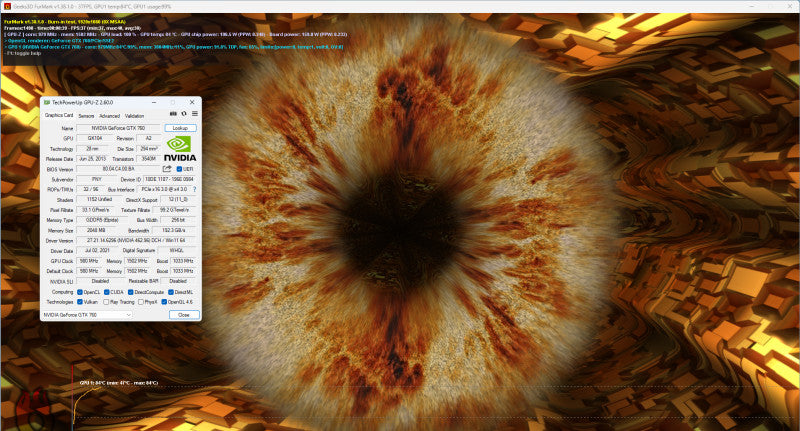The width and height of the screenshot is (800, 431).
Task: Minimize the GPU-Z window
Action: click(x=154, y=103)
